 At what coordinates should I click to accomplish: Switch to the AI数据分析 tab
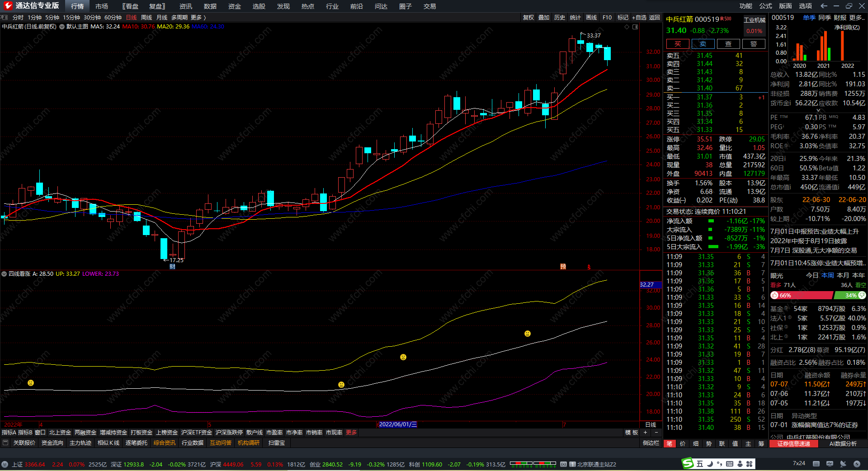point(843,443)
